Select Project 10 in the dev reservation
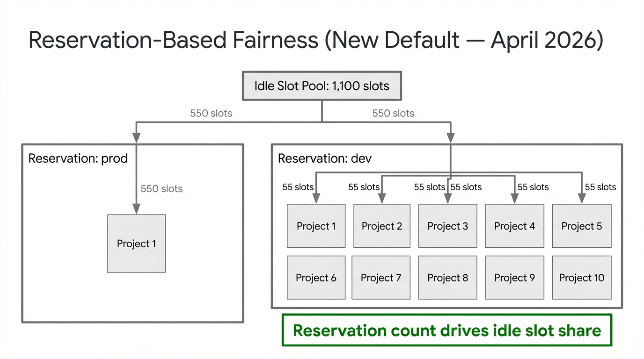Viewport: 644px width, 359px height. coord(581,277)
